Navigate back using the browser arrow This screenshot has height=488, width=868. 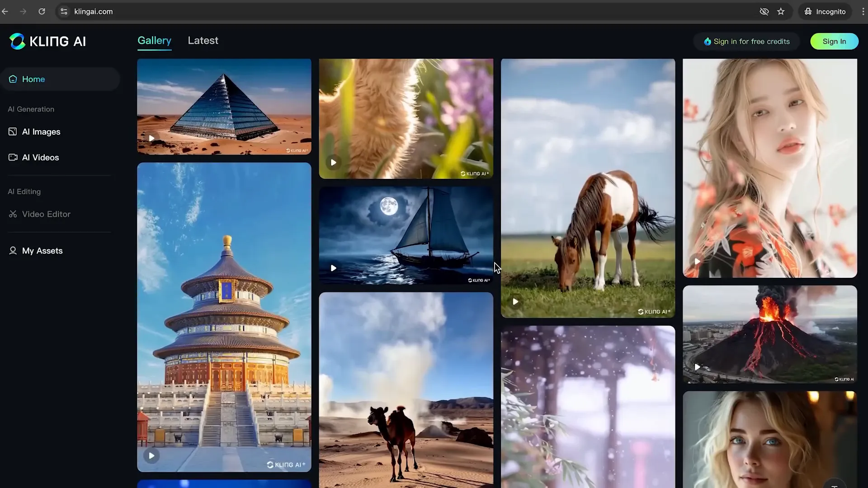tap(5, 11)
